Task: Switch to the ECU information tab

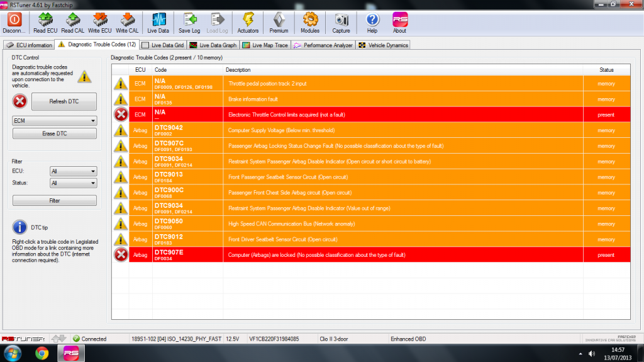Action: click(x=29, y=45)
